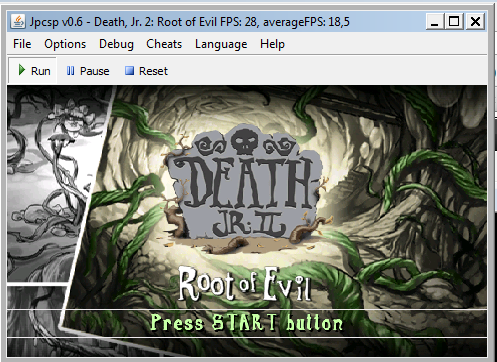Click the Run toolbar button

(x=33, y=71)
